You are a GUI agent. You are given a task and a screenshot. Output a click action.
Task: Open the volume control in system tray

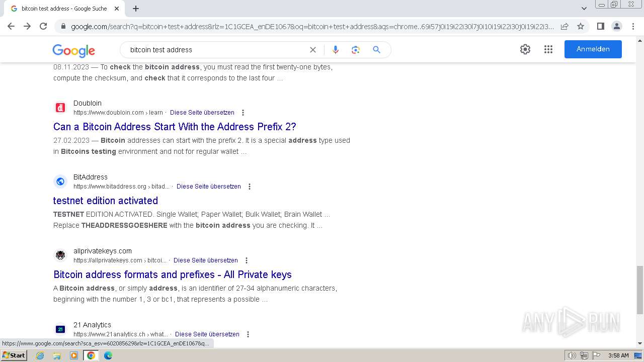[x=572, y=355]
